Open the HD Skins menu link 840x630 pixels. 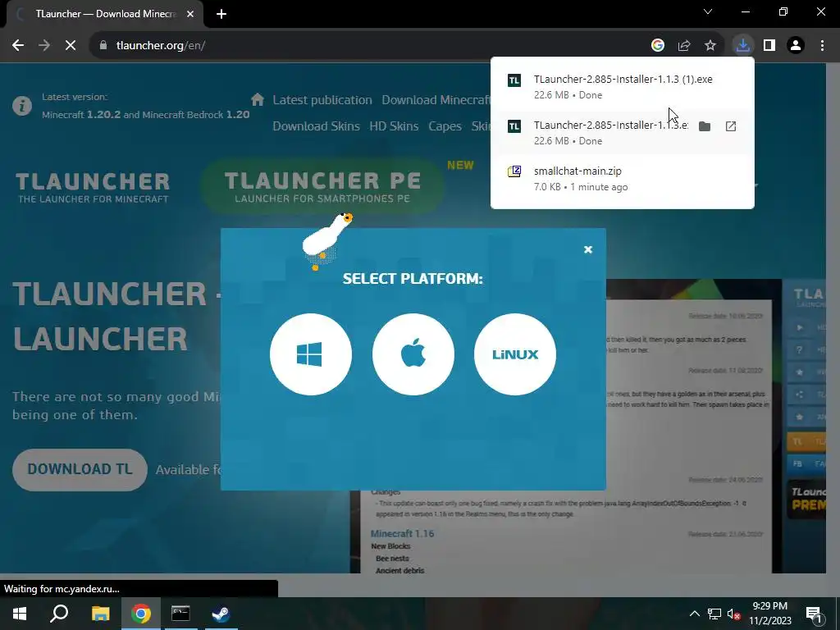[x=394, y=126]
